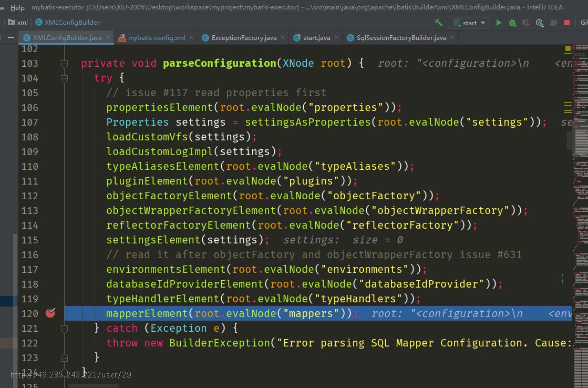588x388 pixels.
Task: Click the typeHandlerElement call on line 119
Action: pyautogui.click(x=163, y=299)
